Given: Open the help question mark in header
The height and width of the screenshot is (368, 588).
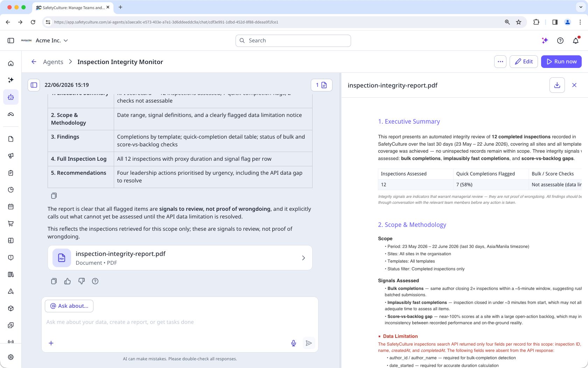Looking at the screenshot, I should click(560, 41).
